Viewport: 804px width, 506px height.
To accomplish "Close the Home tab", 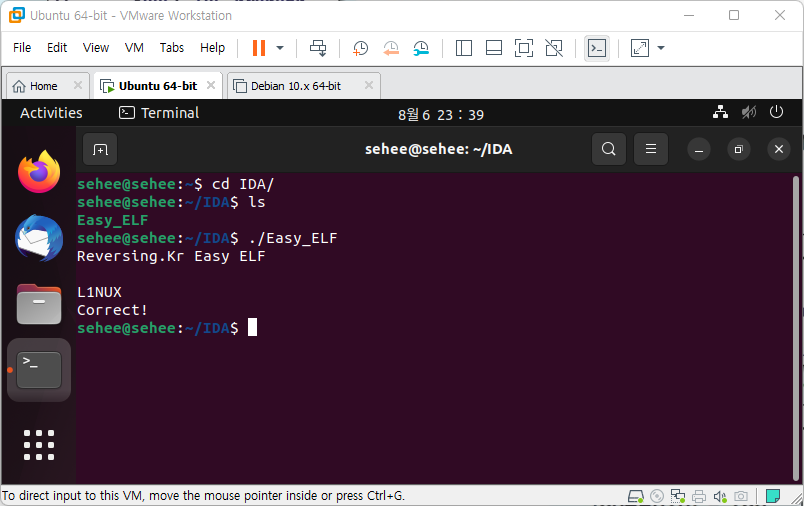I will [78, 85].
